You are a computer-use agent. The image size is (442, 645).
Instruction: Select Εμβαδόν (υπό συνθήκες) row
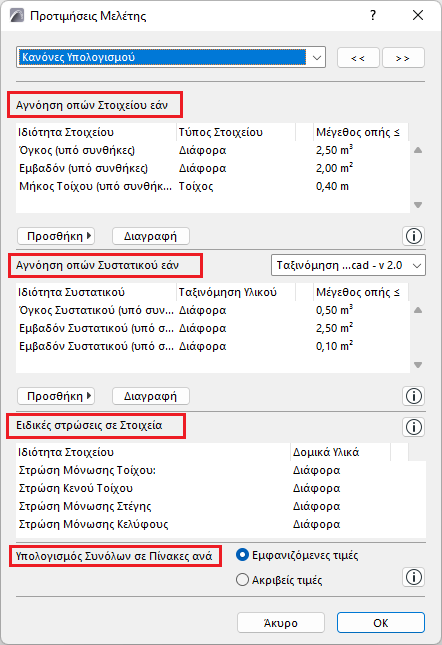[x=213, y=168]
